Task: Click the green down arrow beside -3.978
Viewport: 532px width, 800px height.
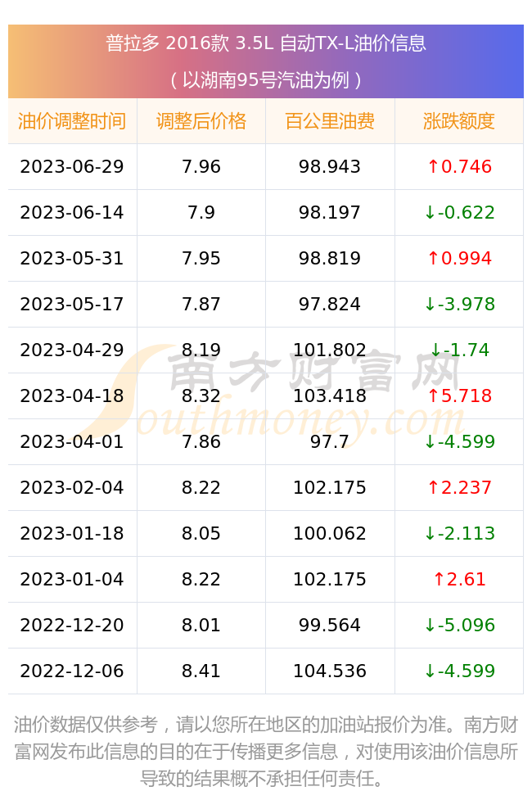Action: click(x=430, y=305)
